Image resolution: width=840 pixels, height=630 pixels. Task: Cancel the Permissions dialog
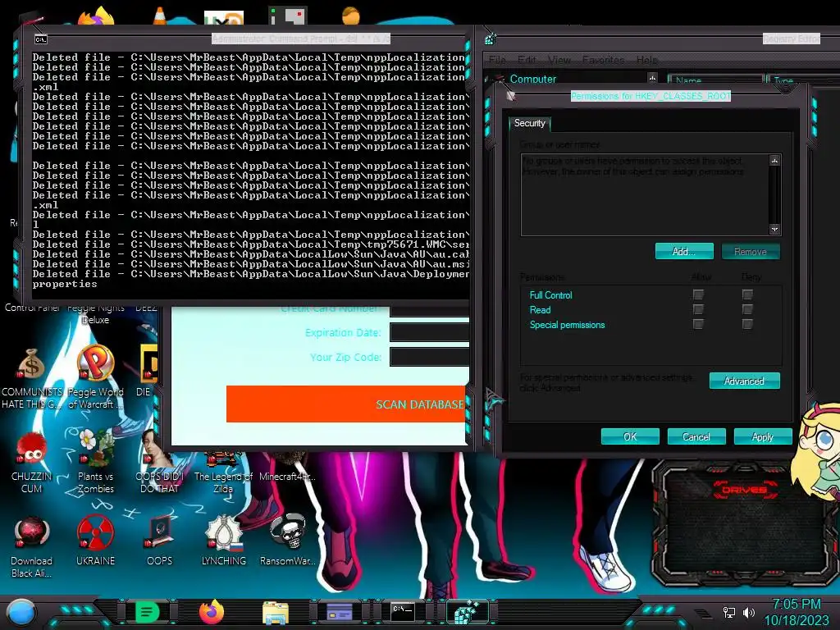(x=696, y=436)
